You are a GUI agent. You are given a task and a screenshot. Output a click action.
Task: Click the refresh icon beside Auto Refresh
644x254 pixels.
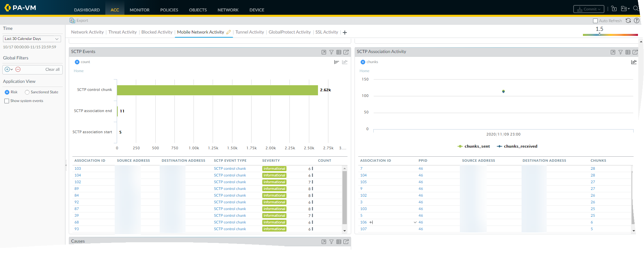[x=628, y=20]
